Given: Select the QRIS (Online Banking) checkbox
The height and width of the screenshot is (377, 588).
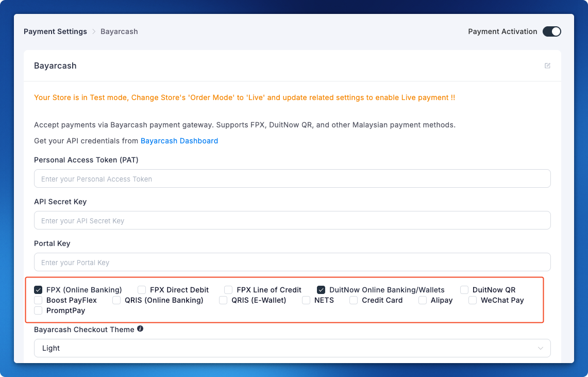Looking at the screenshot, I should [x=116, y=300].
